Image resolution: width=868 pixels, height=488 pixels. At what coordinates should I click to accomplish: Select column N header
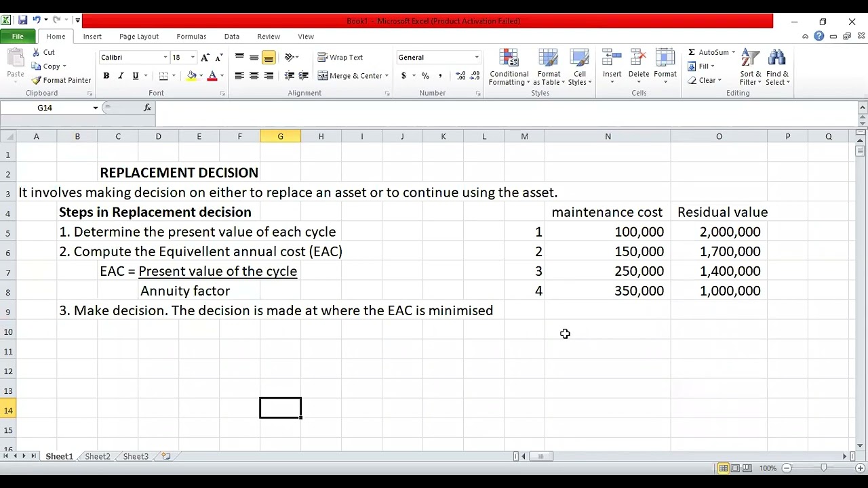coord(608,137)
